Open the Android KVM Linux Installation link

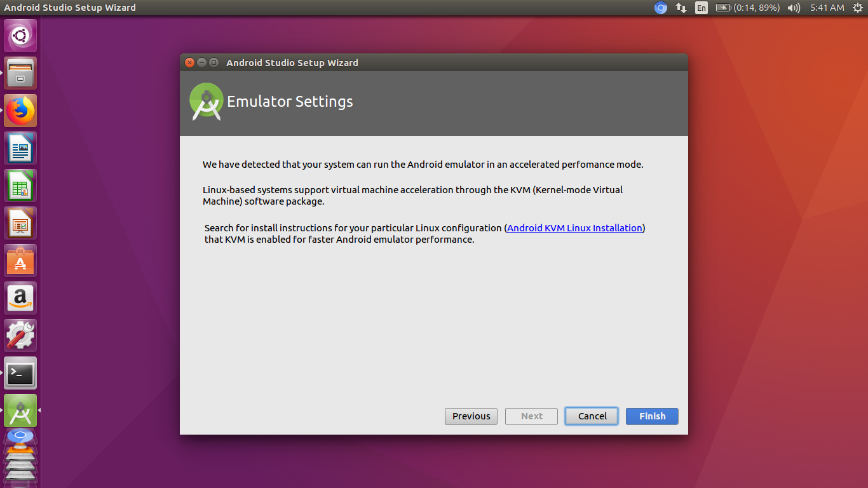coord(575,227)
